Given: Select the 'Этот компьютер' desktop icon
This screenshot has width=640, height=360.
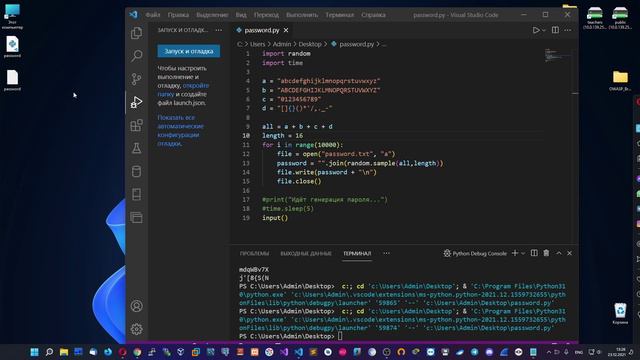Looking at the screenshot, I should point(12,16).
